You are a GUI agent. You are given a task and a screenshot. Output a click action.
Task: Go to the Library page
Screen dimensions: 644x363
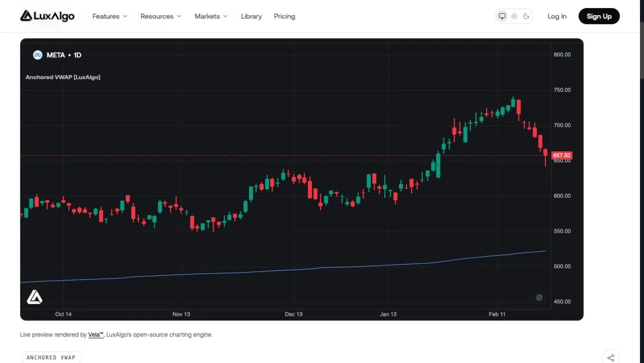point(251,16)
